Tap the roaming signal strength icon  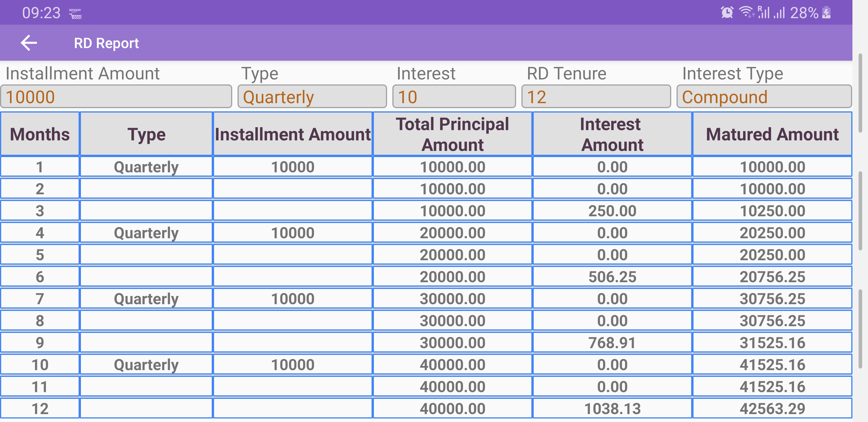click(x=764, y=13)
